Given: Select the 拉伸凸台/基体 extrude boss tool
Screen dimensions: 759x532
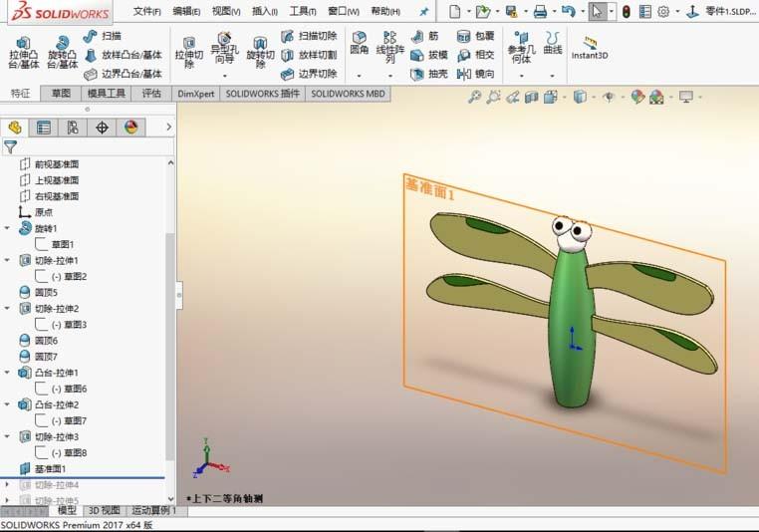Looking at the screenshot, I should [23, 52].
